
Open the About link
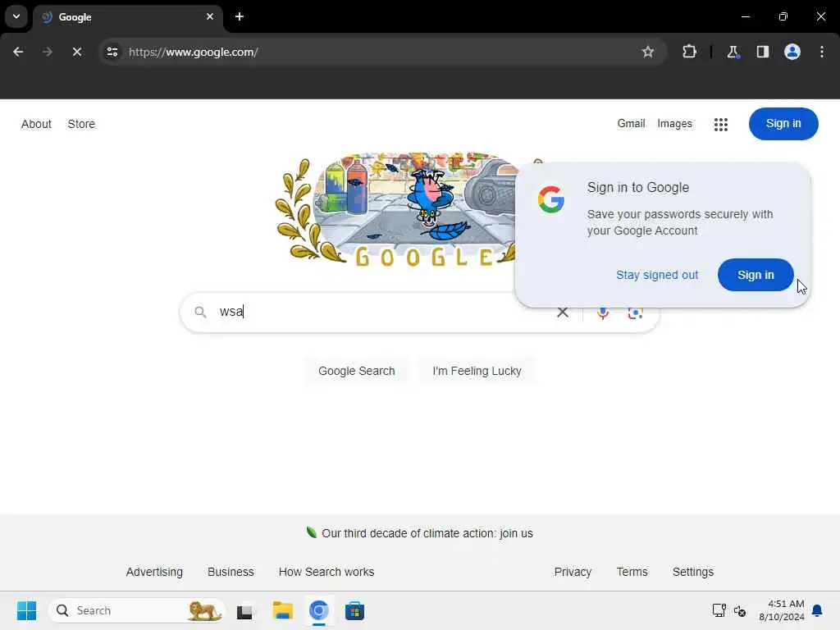[x=36, y=124]
